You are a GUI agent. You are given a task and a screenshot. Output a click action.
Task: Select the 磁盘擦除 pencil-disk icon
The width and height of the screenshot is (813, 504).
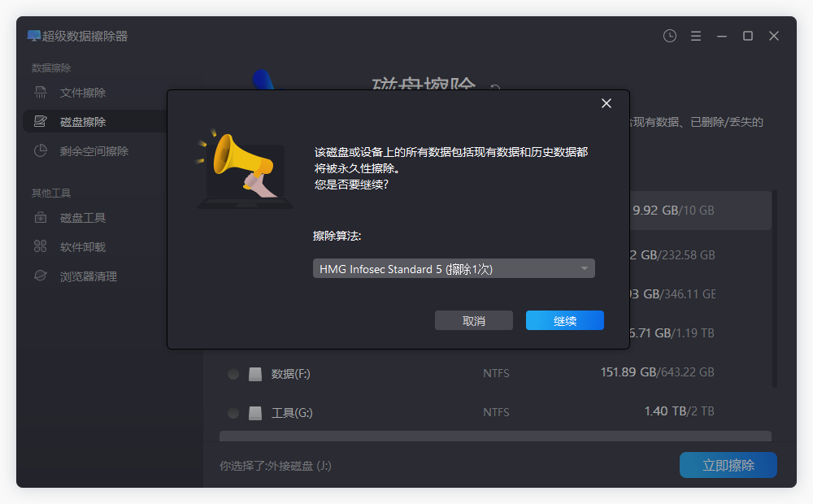(x=40, y=121)
